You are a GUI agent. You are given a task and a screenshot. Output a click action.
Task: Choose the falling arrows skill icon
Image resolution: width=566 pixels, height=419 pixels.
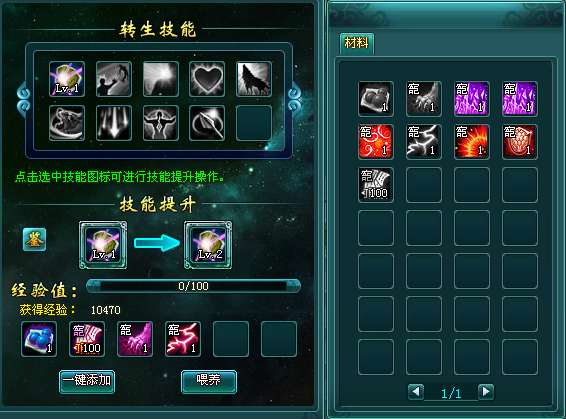[114, 123]
